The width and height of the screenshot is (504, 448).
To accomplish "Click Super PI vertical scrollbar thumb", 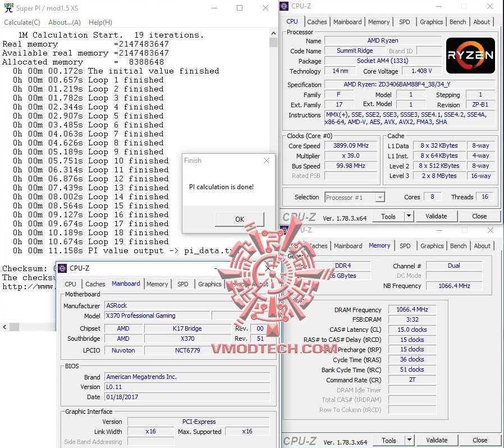I will click(273, 43).
